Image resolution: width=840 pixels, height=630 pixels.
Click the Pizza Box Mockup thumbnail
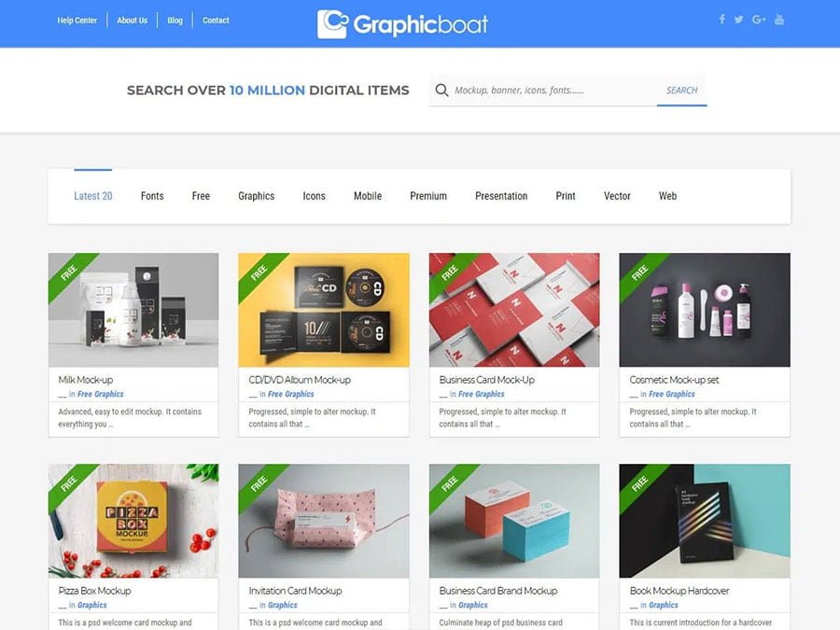133,521
